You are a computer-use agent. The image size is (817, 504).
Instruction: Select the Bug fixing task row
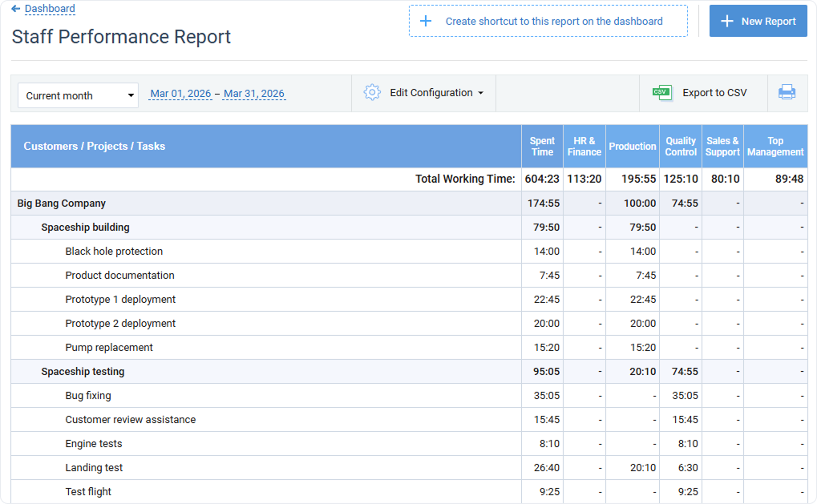coord(88,395)
